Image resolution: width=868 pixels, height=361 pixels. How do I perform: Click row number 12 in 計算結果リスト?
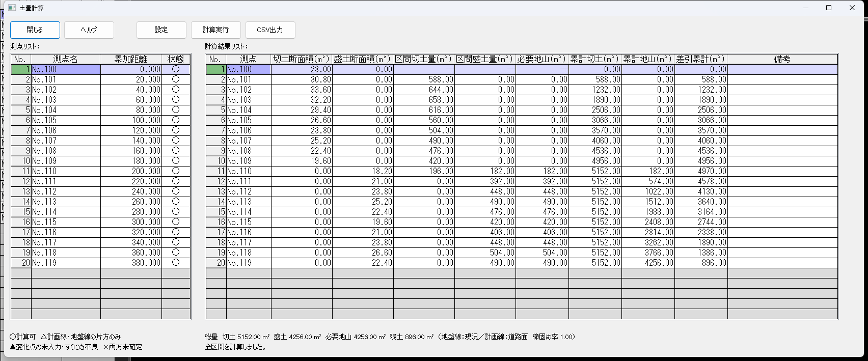216,181
